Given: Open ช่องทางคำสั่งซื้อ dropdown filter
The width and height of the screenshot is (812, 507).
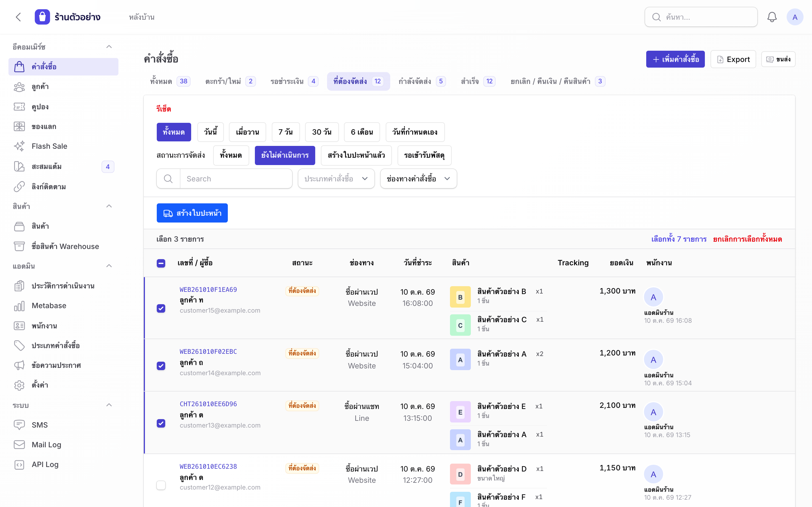Looking at the screenshot, I should 418,179.
